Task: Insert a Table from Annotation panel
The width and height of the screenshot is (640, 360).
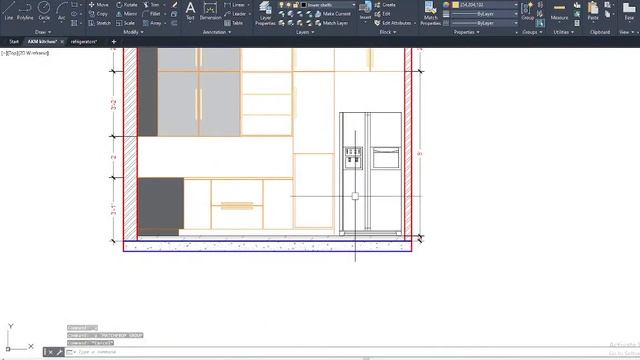Action: (234, 23)
